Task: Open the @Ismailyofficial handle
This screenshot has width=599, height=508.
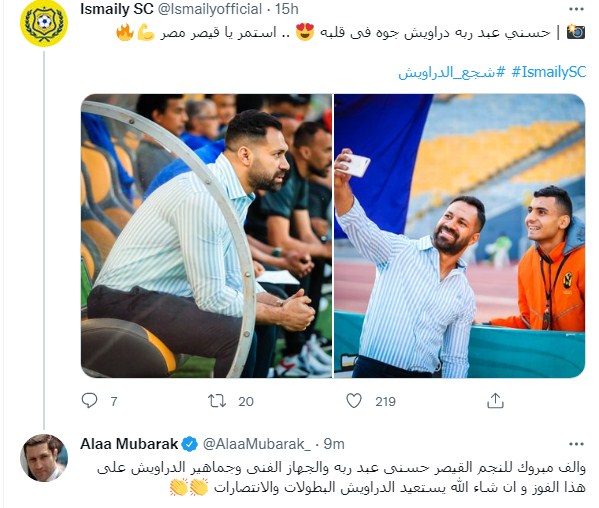Action: (x=210, y=9)
